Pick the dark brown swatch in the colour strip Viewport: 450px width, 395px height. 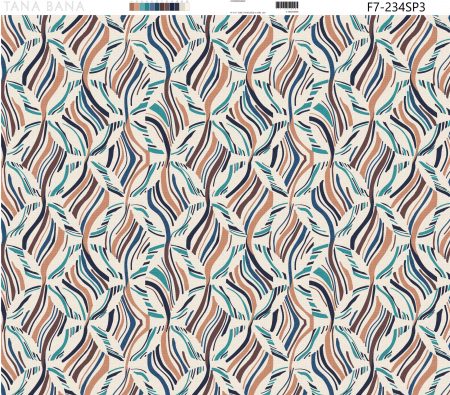point(162,7)
